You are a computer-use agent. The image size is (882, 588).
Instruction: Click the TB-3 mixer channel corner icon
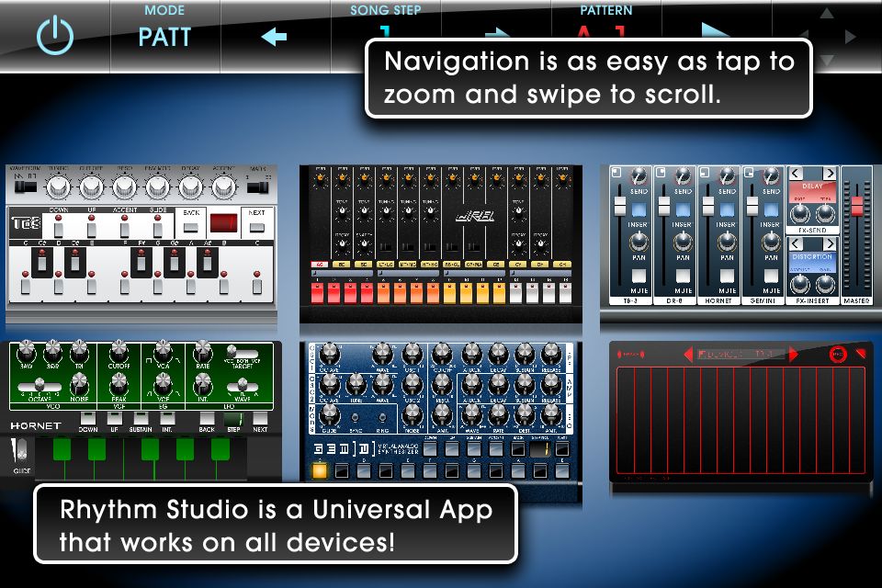click(x=616, y=172)
